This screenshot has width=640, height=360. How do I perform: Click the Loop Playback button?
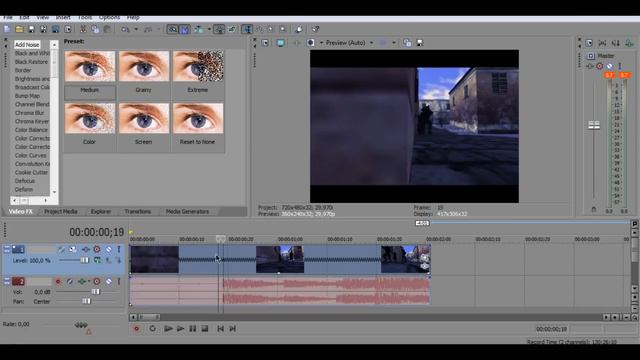click(x=152, y=329)
